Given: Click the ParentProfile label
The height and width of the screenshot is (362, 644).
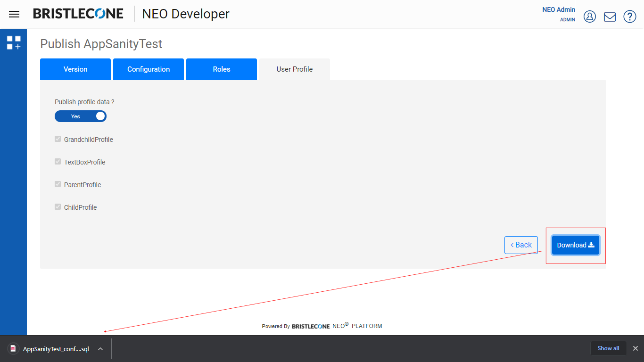Looking at the screenshot, I should [x=83, y=185].
